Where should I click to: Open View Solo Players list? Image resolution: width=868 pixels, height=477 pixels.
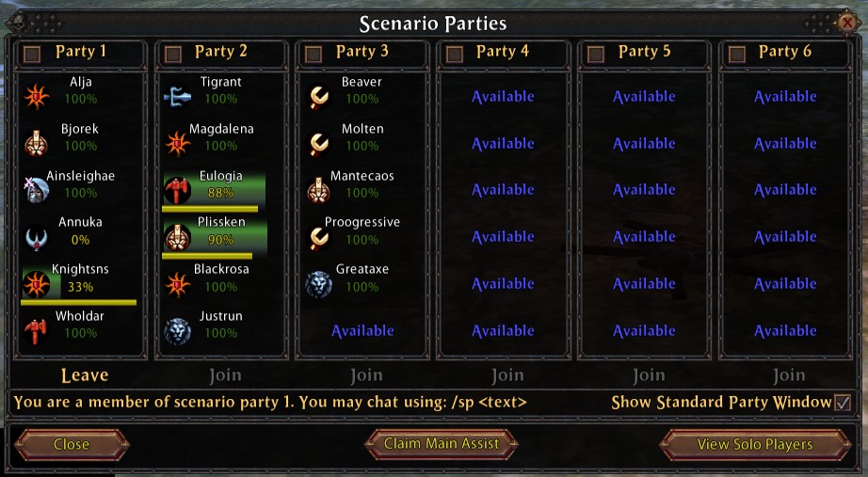point(754,444)
